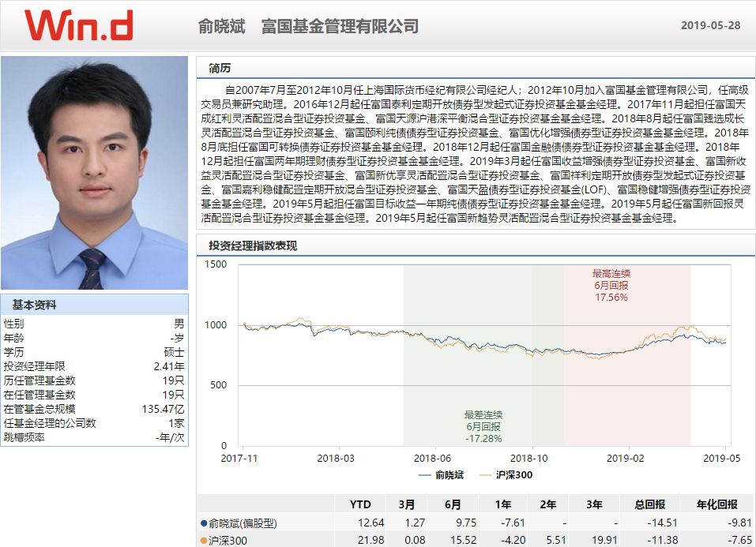Click the 500 y-axis label

218,385
